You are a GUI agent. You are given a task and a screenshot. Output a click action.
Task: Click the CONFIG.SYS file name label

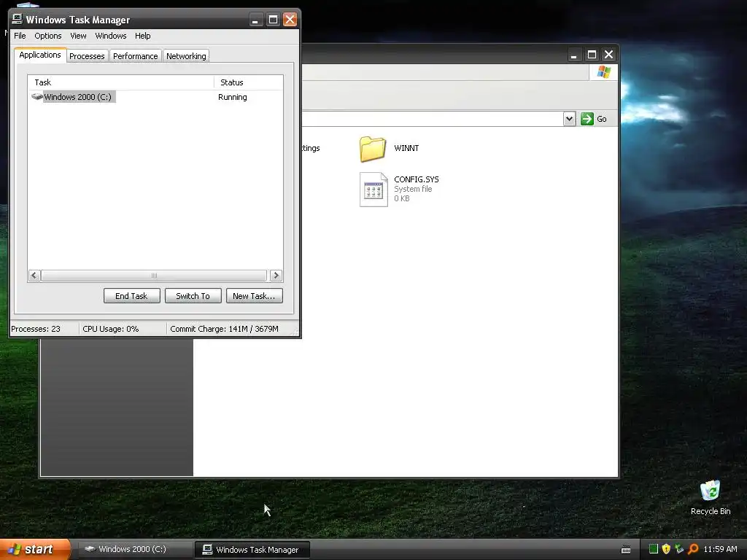click(x=417, y=179)
